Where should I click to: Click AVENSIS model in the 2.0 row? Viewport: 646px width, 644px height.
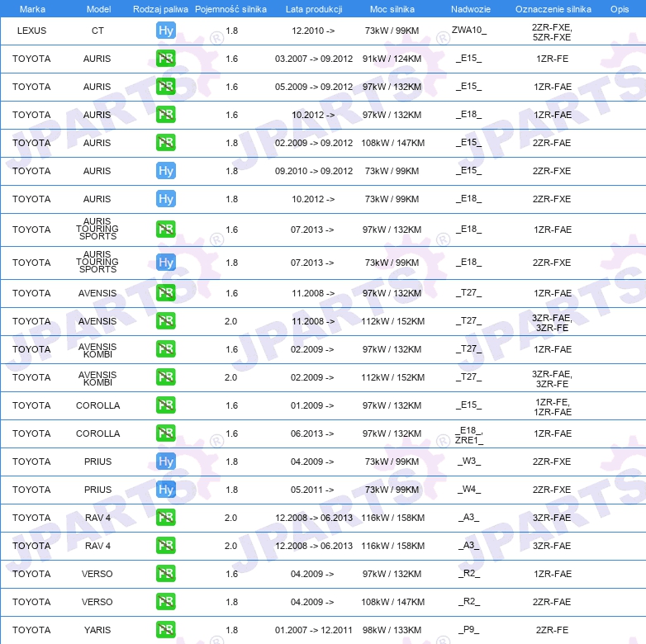click(97, 321)
